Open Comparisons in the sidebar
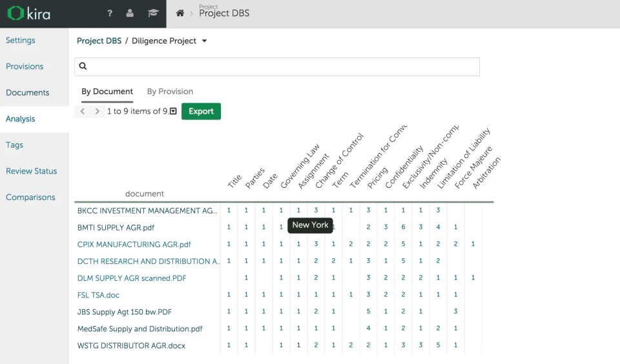 (30, 197)
